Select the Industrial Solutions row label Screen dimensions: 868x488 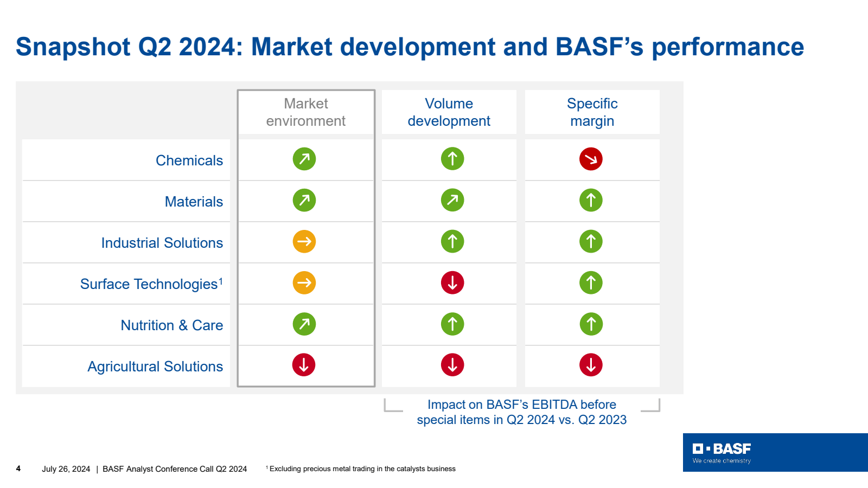click(x=162, y=243)
